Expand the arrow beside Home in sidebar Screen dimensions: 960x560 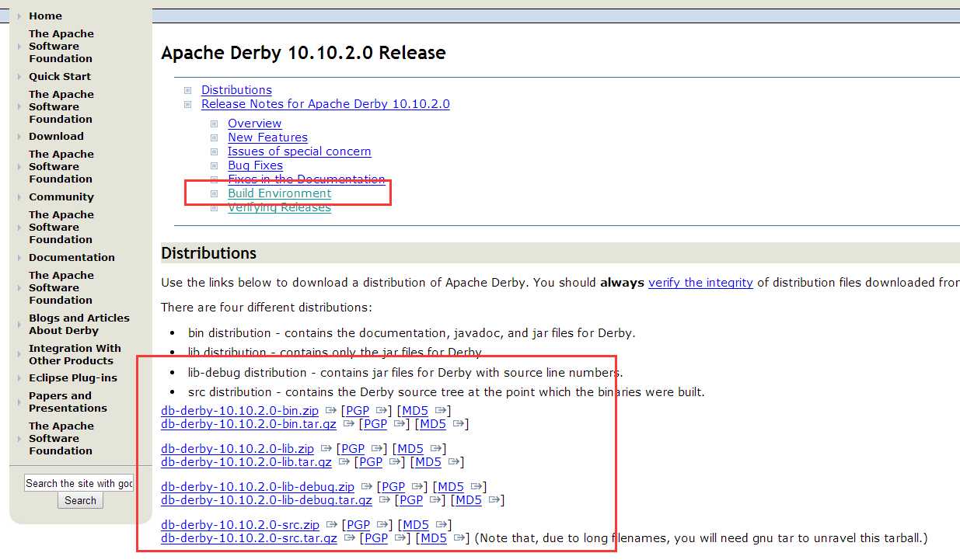click(x=19, y=16)
